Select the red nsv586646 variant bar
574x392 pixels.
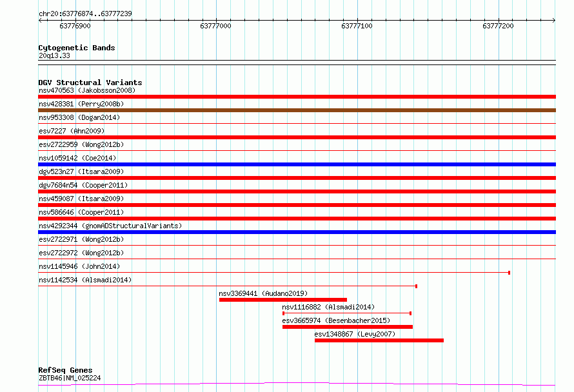(297, 219)
